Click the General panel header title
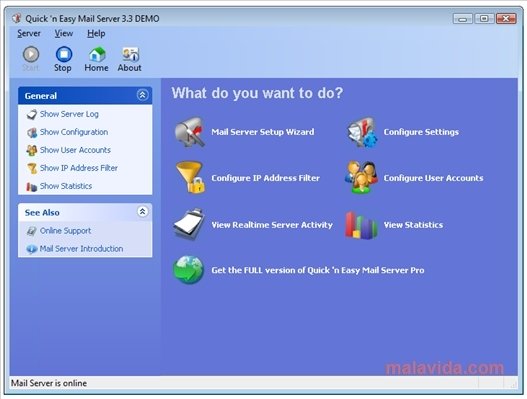The width and height of the screenshot is (527, 399). point(41,96)
